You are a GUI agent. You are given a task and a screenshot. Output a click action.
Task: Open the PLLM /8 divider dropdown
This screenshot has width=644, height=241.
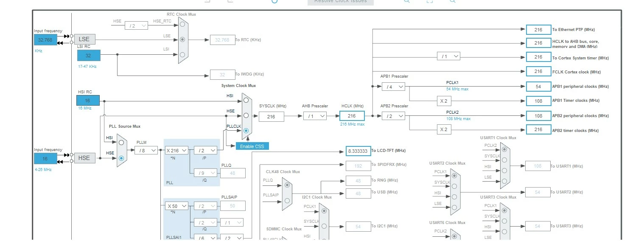(146, 150)
